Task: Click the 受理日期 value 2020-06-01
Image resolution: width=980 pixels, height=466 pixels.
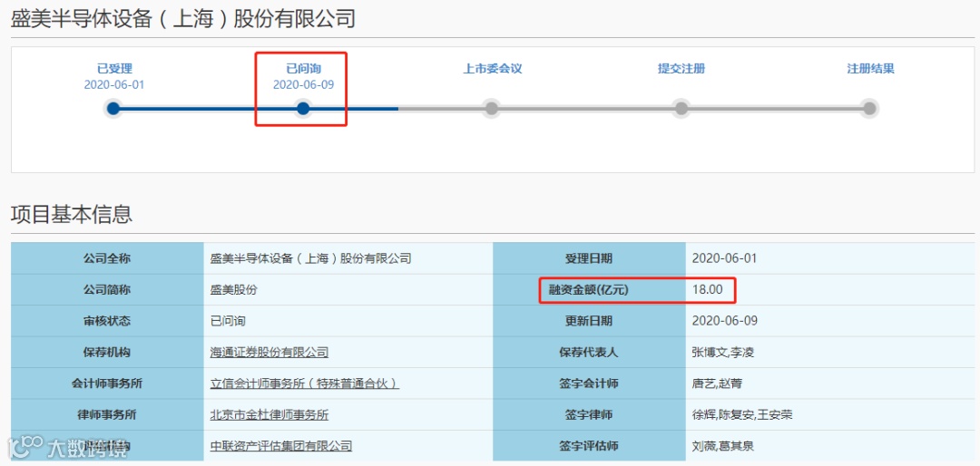Action: (x=725, y=258)
